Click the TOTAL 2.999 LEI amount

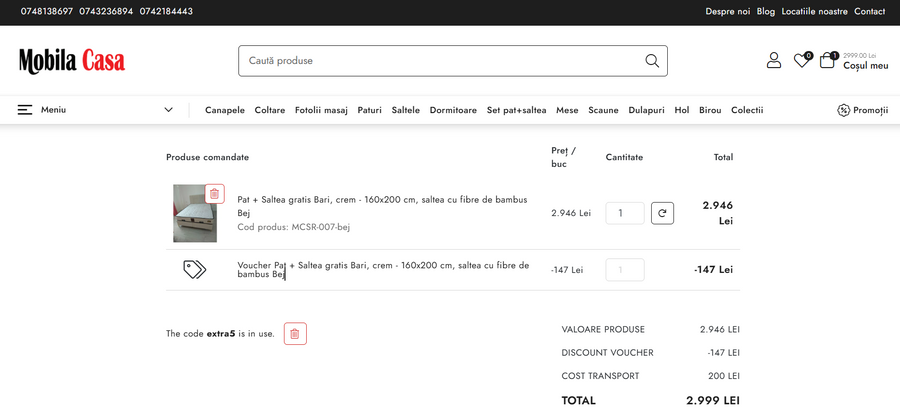[x=712, y=401]
